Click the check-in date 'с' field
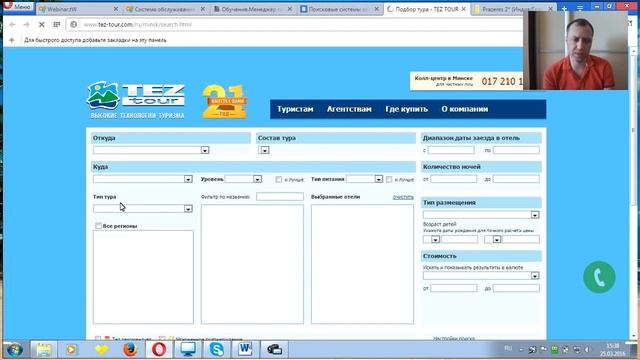Image resolution: width=640 pixels, height=360 pixels. tap(451, 150)
